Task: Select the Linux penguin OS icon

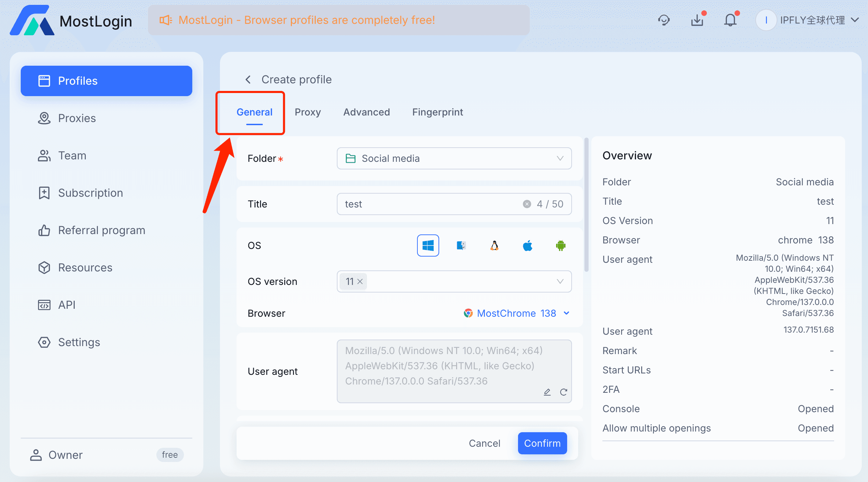Action: (495, 245)
